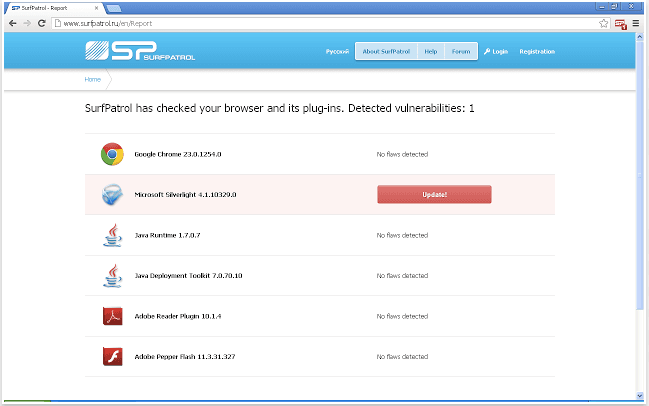Click the Registration link

(537, 51)
